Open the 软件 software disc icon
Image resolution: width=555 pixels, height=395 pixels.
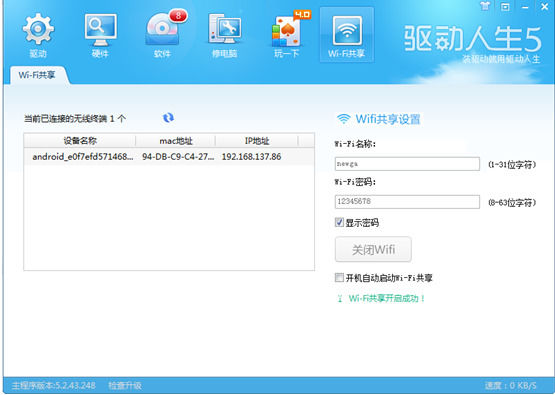click(x=162, y=35)
